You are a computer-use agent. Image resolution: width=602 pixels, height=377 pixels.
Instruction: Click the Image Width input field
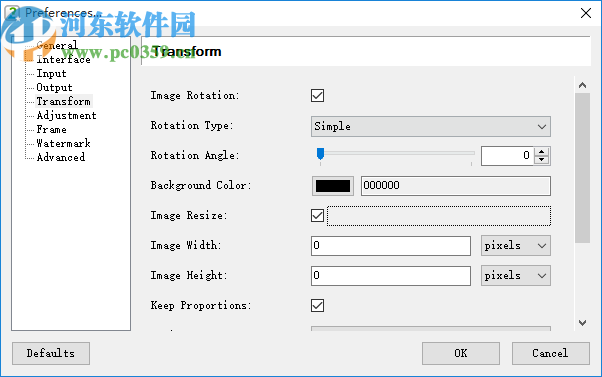[x=391, y=246]
